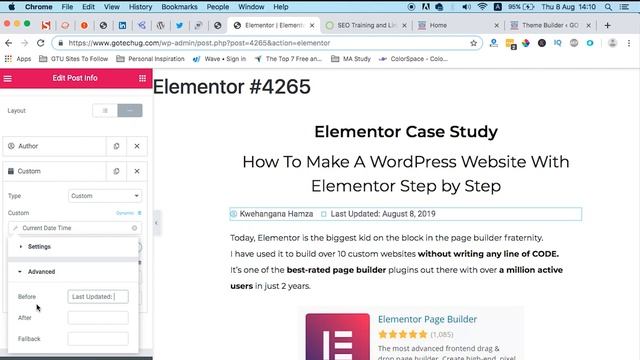The height and width of the screenshot is (360, 640).
Task: Click the Current Date Time wrench icon
Action: (x=15, y=228)
